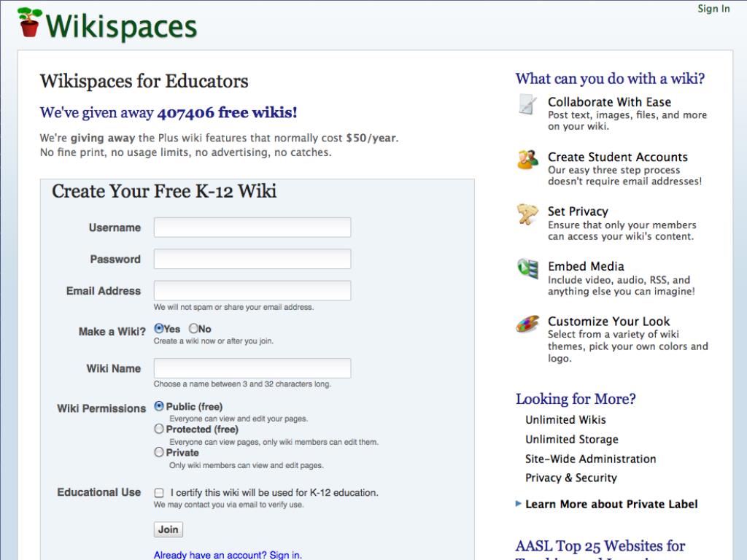Click the Embed Media film icon

[528, 269]
